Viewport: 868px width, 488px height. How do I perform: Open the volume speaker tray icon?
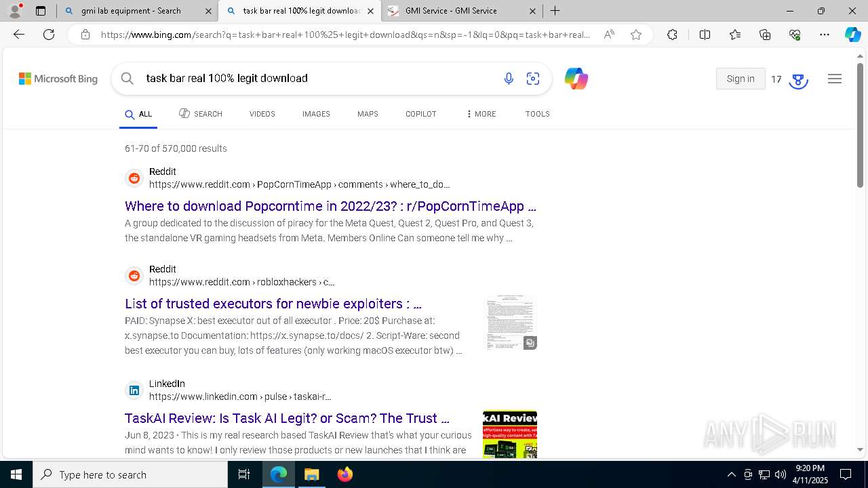[x=780, y=474]
